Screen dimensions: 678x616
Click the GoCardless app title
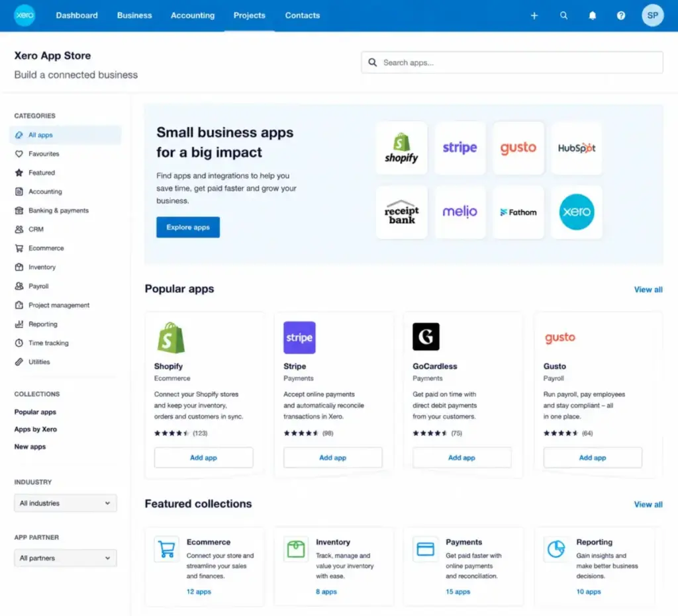pos(434,367)
